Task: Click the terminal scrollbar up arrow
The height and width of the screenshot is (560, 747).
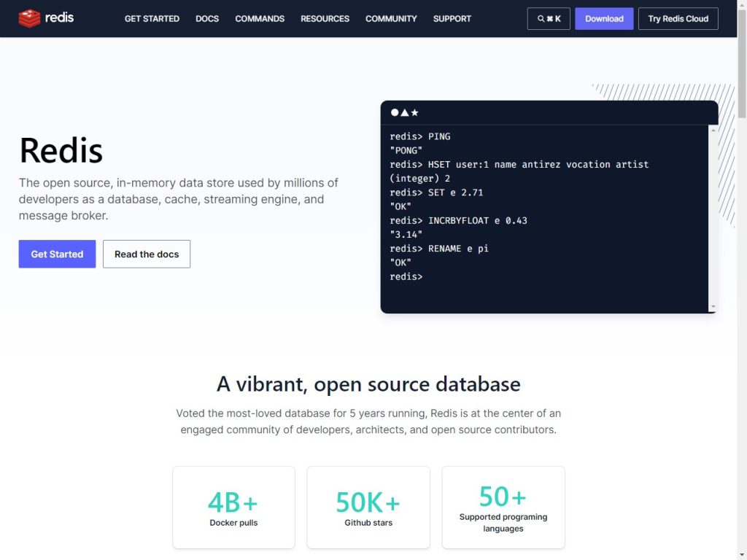Action: [x=713, y=130]
